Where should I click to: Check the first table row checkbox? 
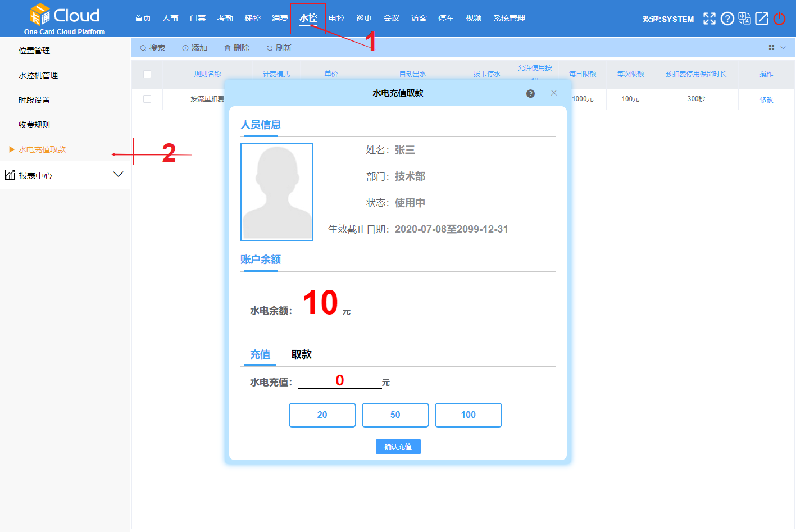[147, 99]
